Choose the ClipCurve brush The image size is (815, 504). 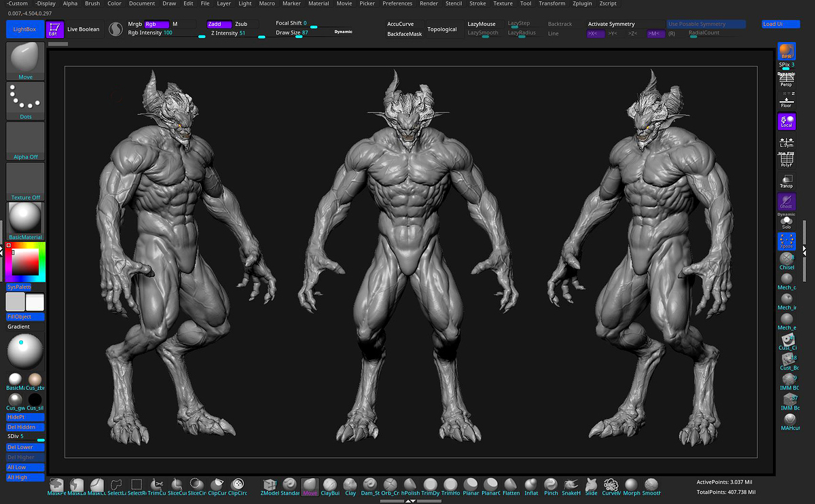point(217,486)
